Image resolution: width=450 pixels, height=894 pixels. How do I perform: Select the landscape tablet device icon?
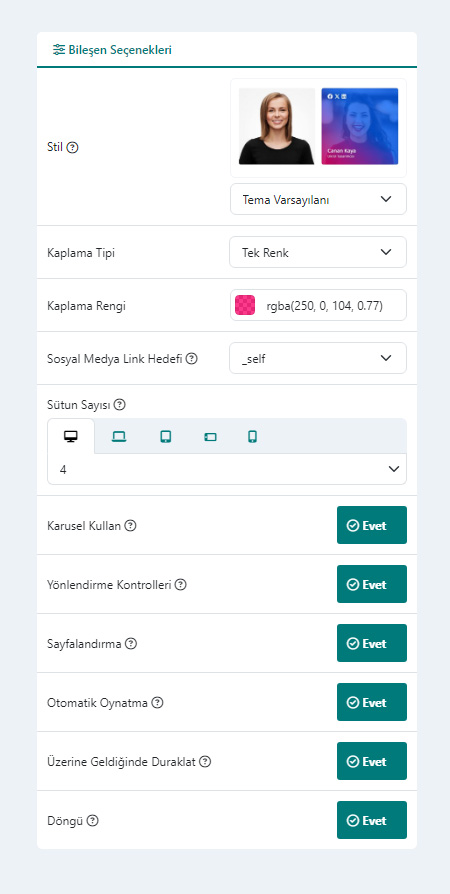point(210,437)
